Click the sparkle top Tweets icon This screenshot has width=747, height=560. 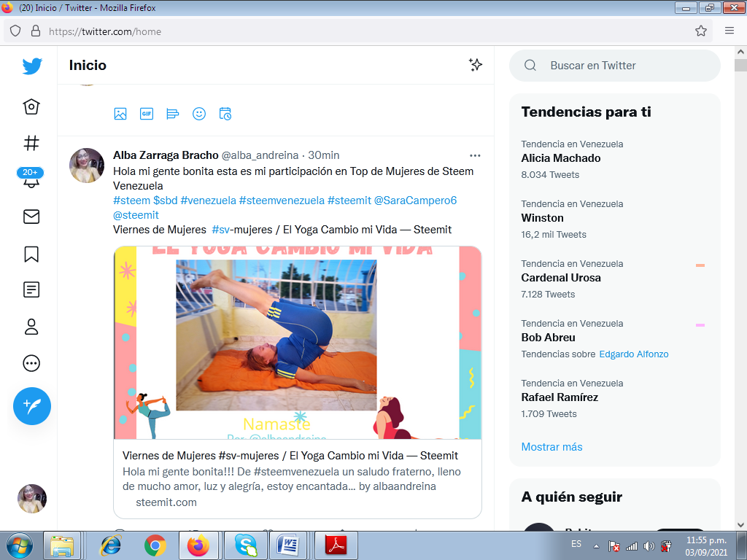476,65
